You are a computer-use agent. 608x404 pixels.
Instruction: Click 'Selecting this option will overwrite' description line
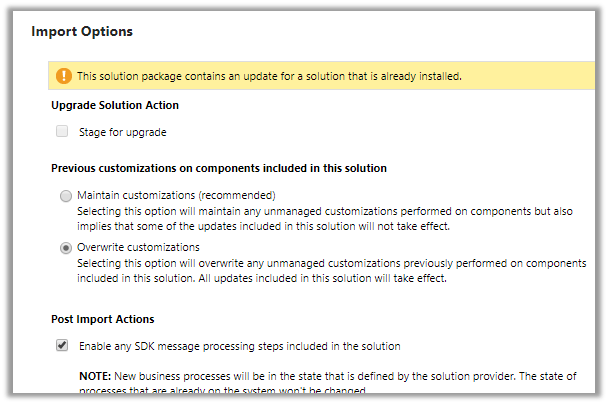coord(331,263)
